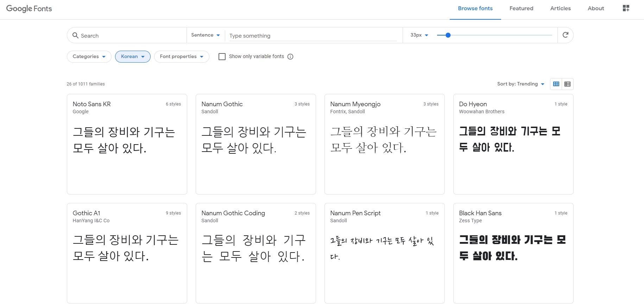Click '6 styles' on Noto Sans KR
644x306 pixels.
pos(173,104)
